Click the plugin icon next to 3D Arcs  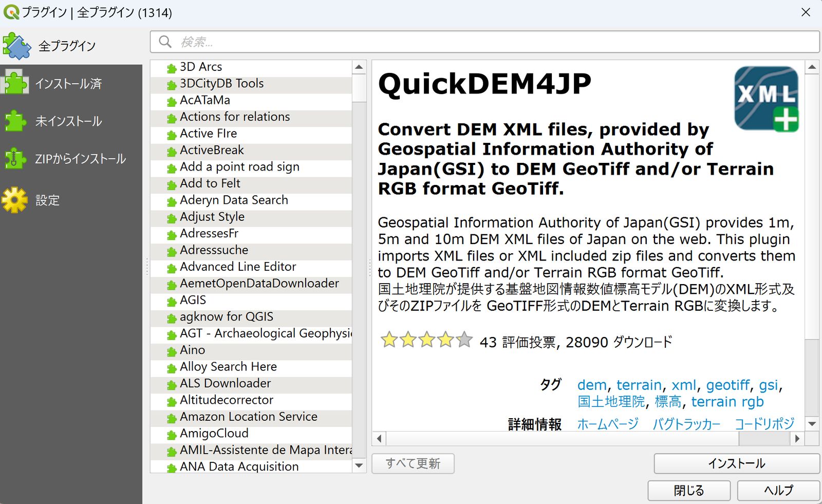[x=172, y=68]
